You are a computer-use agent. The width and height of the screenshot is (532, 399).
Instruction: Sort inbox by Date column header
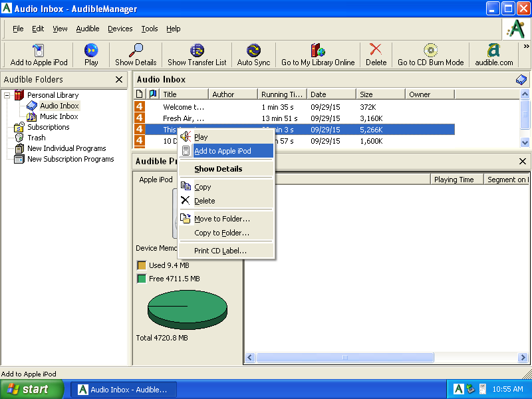(331, 94)
